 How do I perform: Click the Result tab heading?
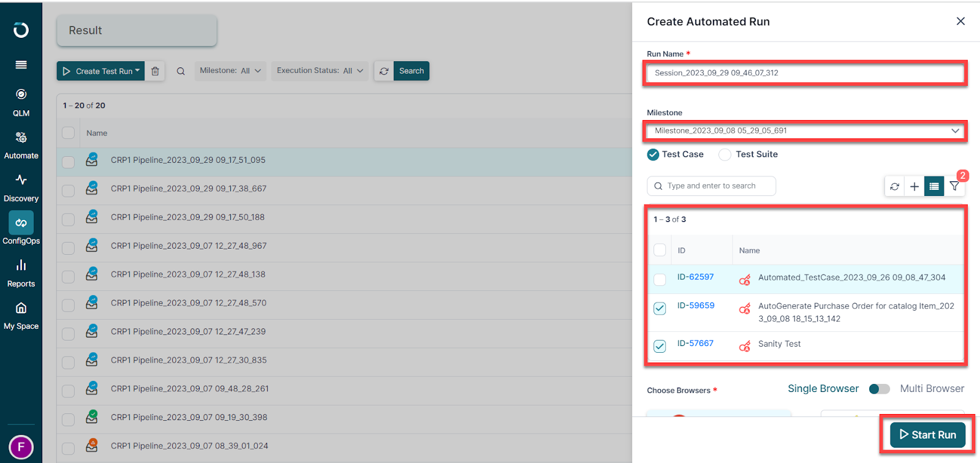[x=137, y=31]
